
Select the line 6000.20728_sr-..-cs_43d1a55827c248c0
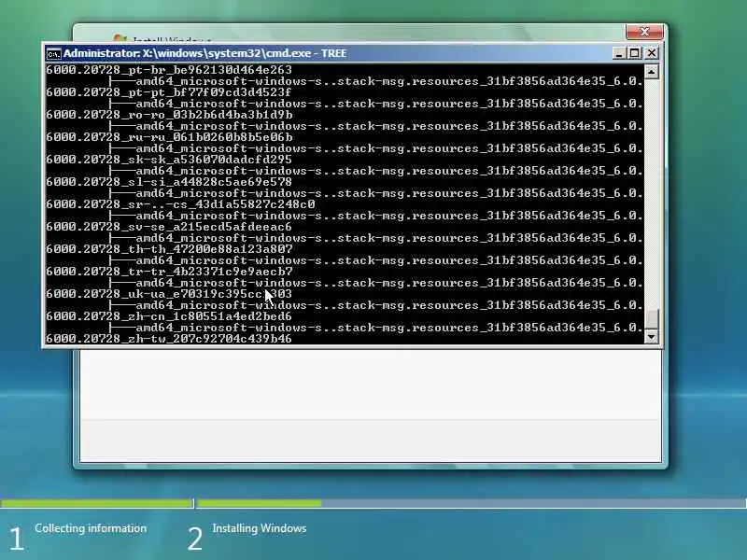point(180,204)
